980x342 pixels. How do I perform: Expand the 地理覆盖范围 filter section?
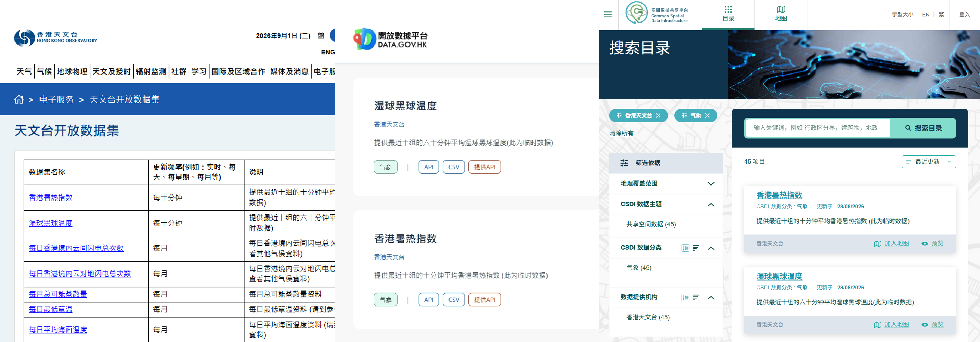click(666, 184)
